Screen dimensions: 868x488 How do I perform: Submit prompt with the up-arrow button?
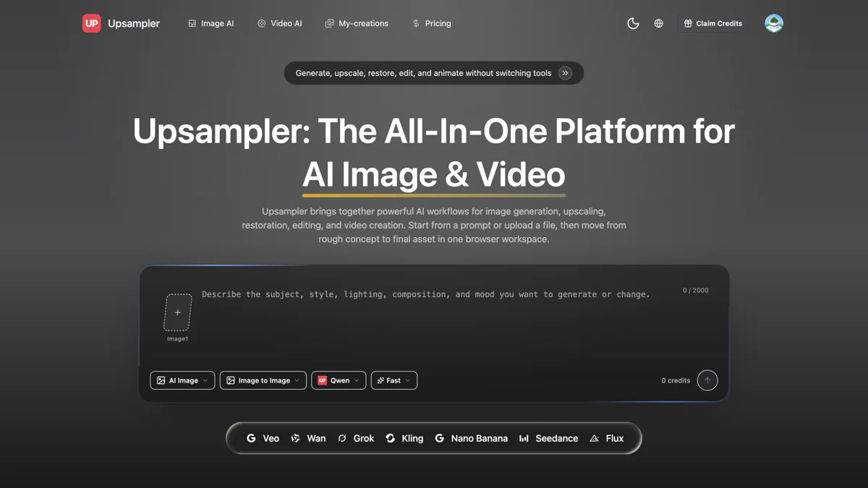(707, 380)
